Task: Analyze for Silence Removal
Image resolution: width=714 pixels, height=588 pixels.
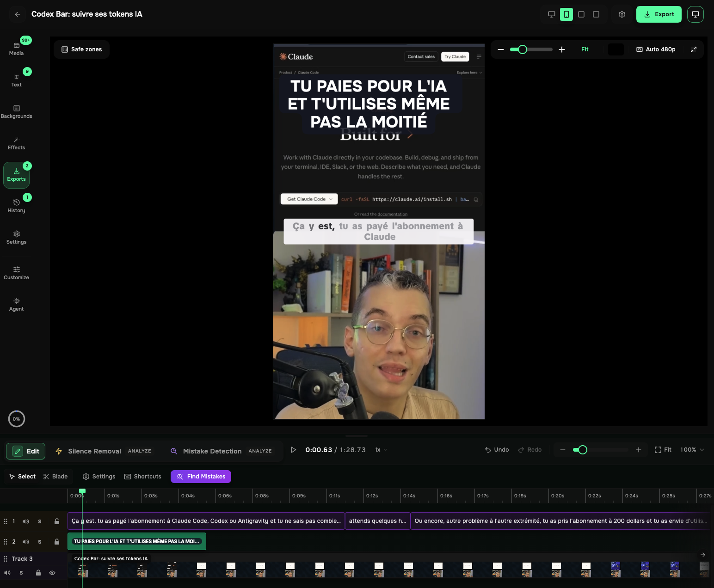Action: (x=140, y=451)
